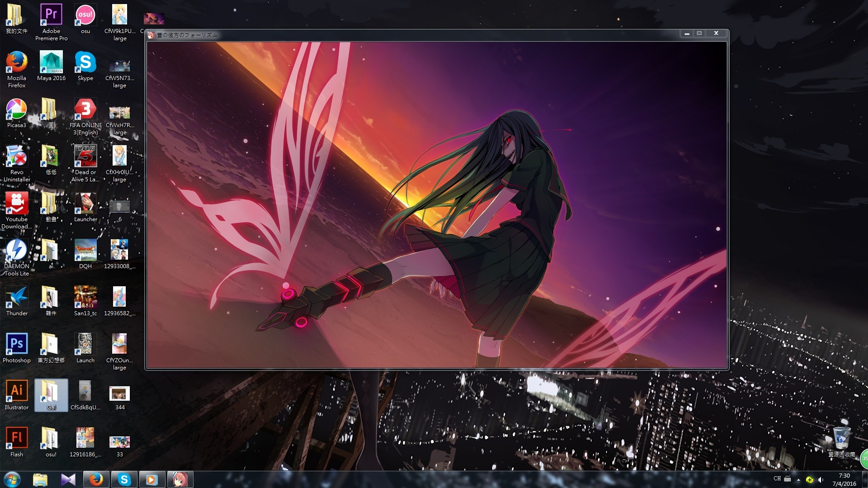Open the Thunder desktop shortcut

(17, 298)
